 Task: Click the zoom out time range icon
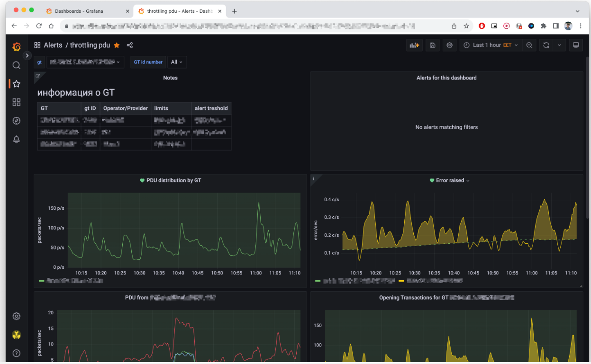coord(529,45)
